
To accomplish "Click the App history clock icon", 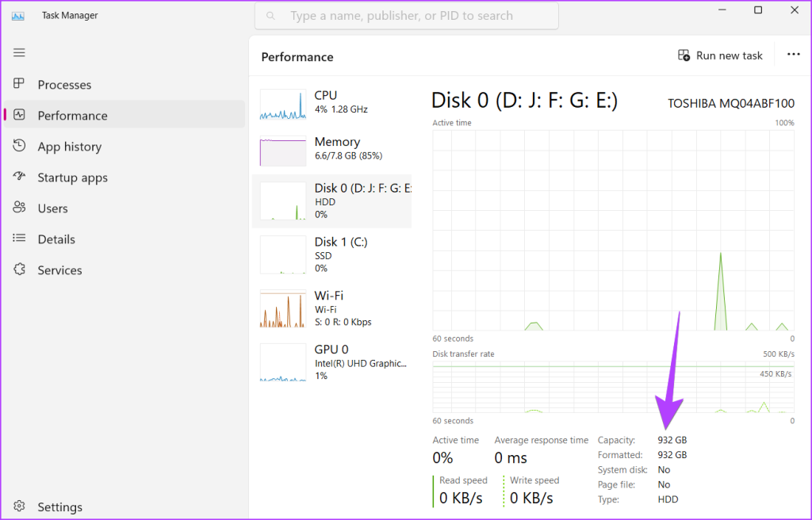I will (x=20, y=146).
